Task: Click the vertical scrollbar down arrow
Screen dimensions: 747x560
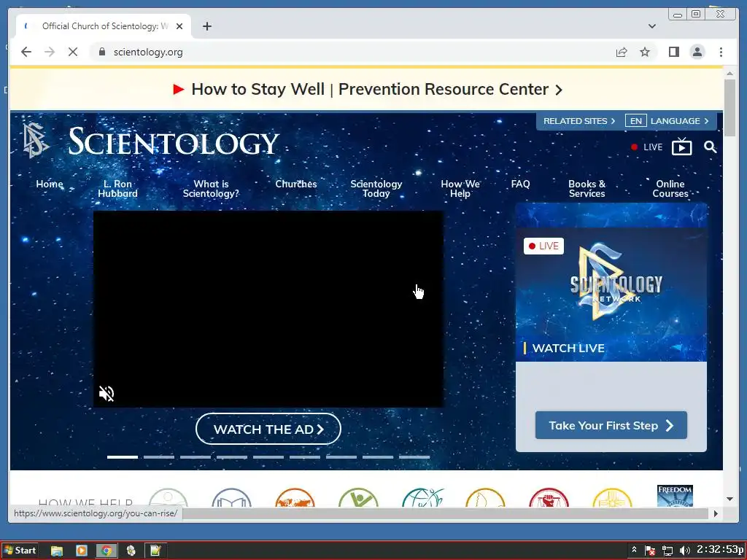Action: coord(729,499)
